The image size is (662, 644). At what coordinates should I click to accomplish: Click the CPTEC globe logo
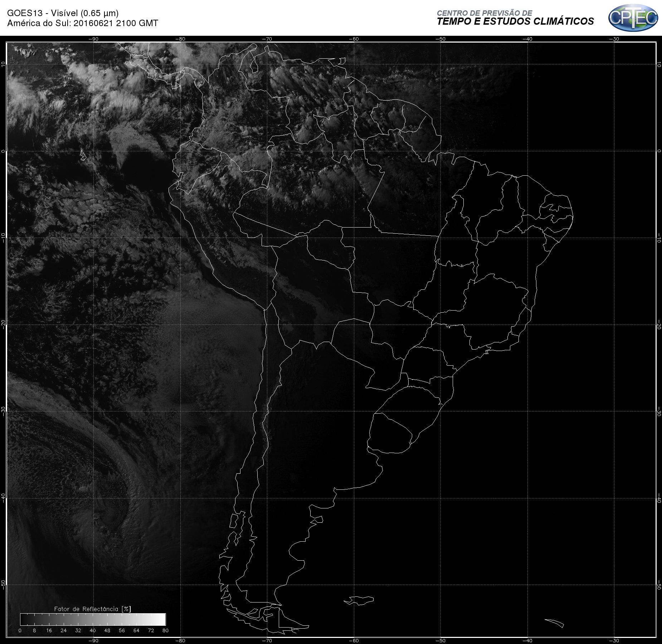pyautogui.click(x=633, y=18)
